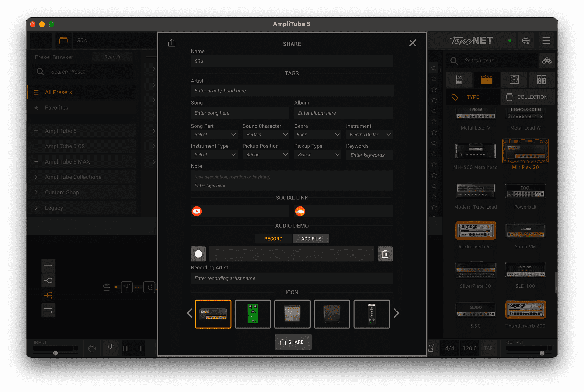
Task: Click the export icon in Share dialog
Action: click(x=172, y=43)
